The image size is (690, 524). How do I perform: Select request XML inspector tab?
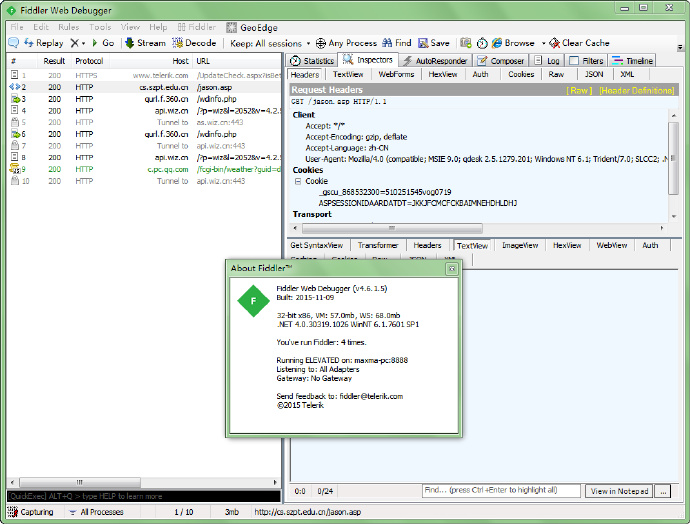coord(627,74)
